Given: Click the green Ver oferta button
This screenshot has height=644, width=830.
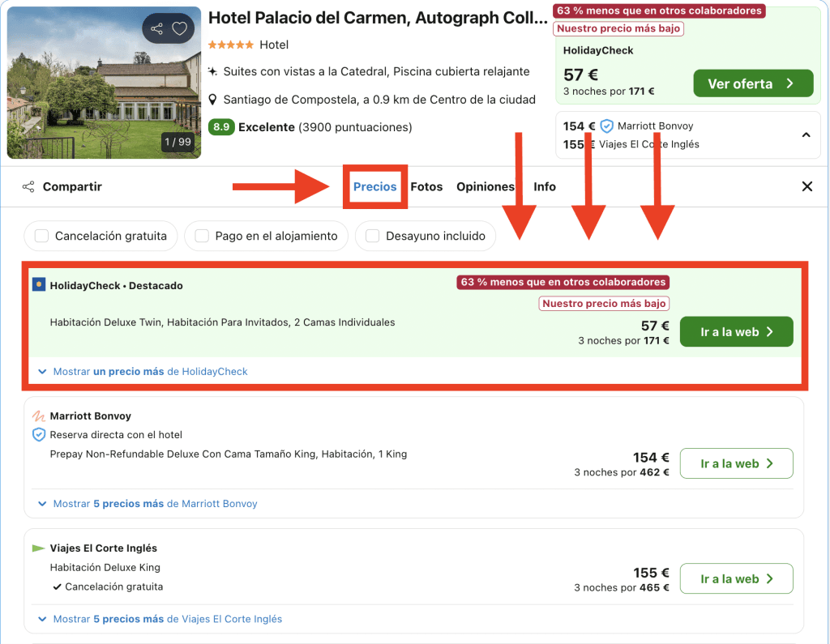Looking at the screenshot, I should pos(752,83).
